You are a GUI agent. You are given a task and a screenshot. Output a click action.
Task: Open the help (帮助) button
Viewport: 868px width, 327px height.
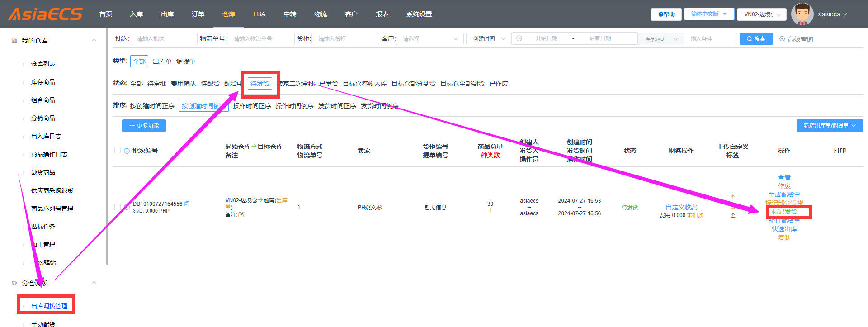pyautogui.click(x=666, y=14)
